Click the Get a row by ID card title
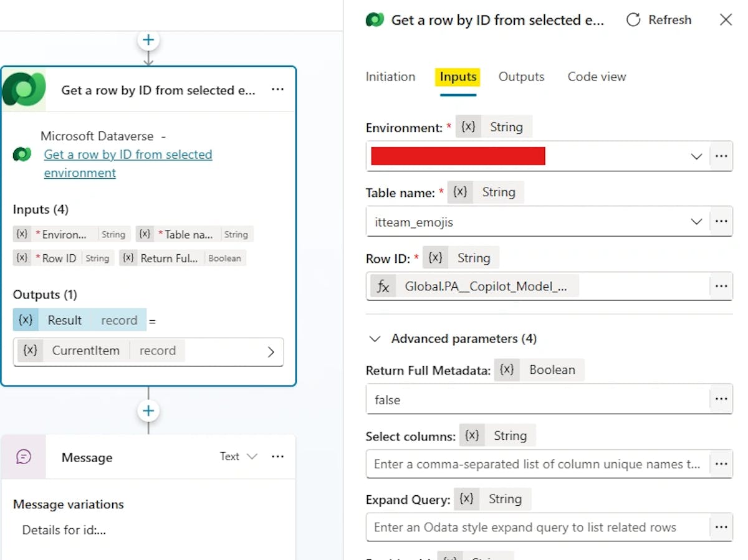Screen dimensions: 748x560 click(158, 90)
